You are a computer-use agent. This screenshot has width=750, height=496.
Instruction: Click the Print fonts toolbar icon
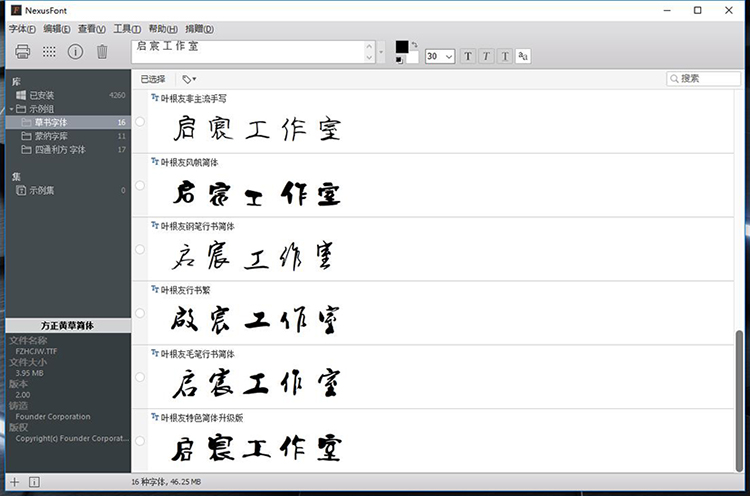(22, 51)
